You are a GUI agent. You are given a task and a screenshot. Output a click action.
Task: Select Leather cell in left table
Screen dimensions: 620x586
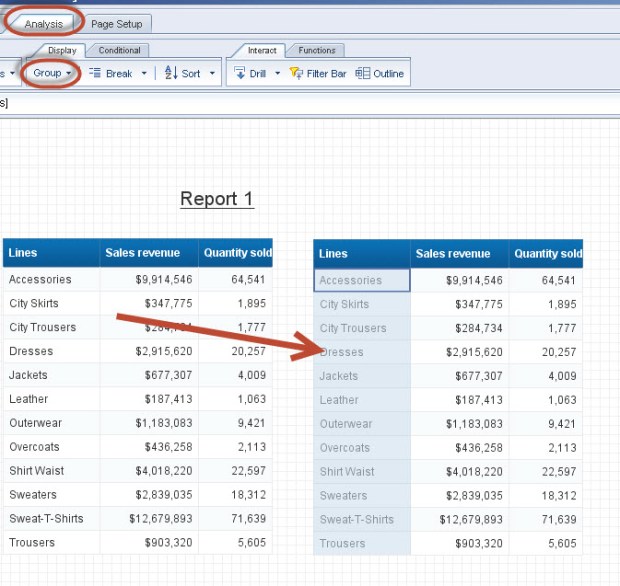51,399
